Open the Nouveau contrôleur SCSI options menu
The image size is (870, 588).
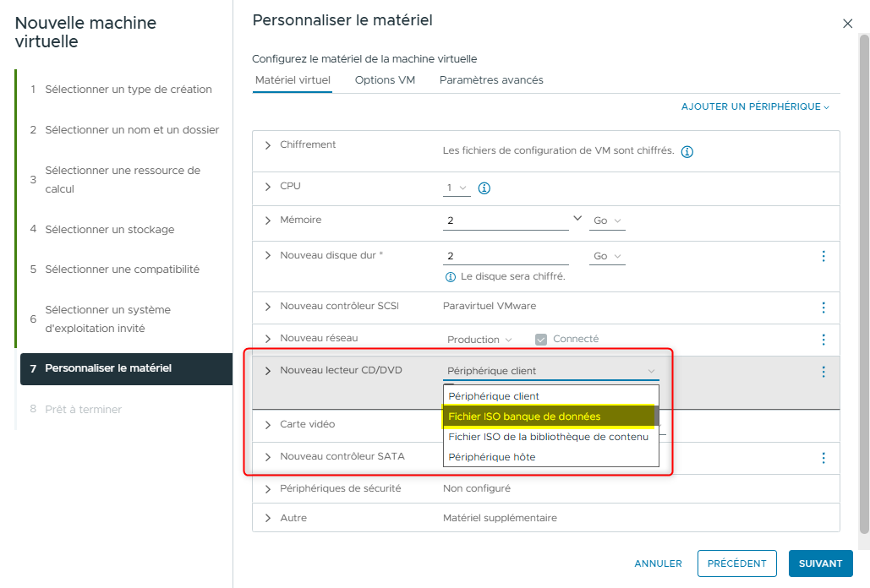[x=823, y=308]
